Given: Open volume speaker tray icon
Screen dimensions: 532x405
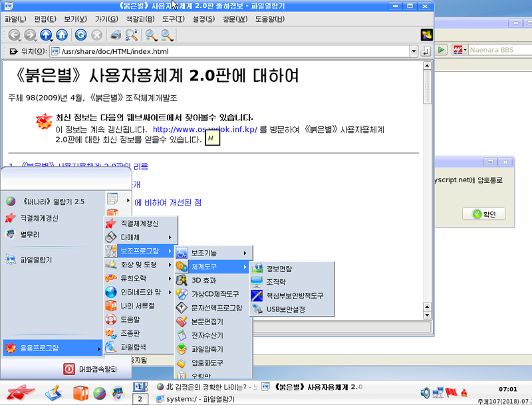Looking at the screenshot, I should 425,393.
